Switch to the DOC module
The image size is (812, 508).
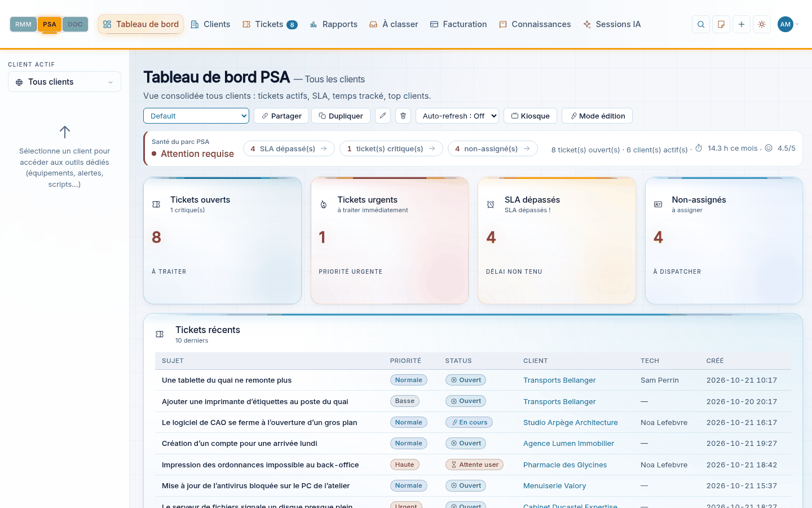(x=75, y=24)
